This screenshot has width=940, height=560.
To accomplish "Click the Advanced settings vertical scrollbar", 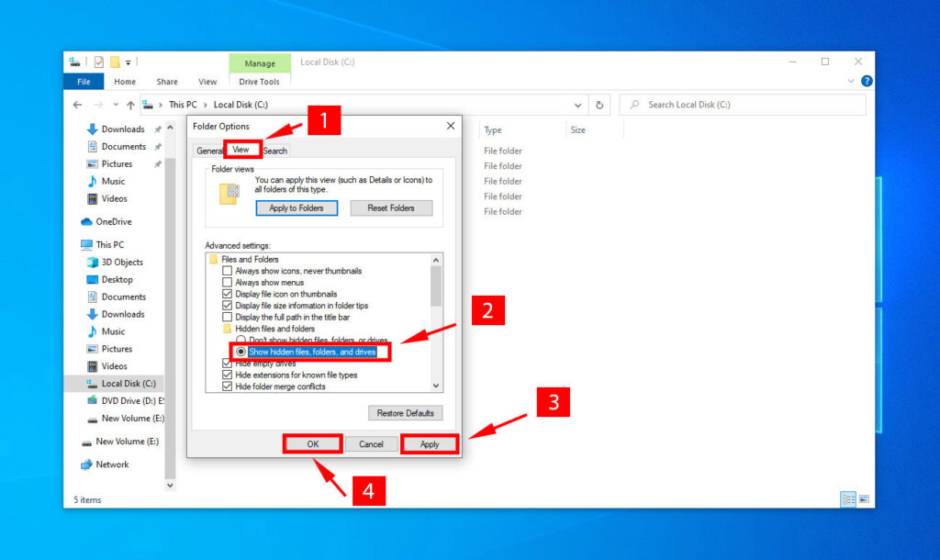I will click(436, 321).
